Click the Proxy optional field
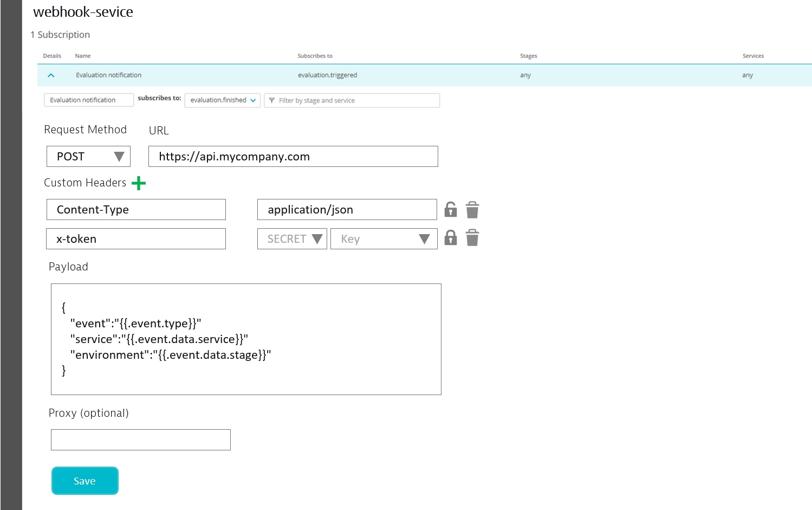 click(140, 440)
